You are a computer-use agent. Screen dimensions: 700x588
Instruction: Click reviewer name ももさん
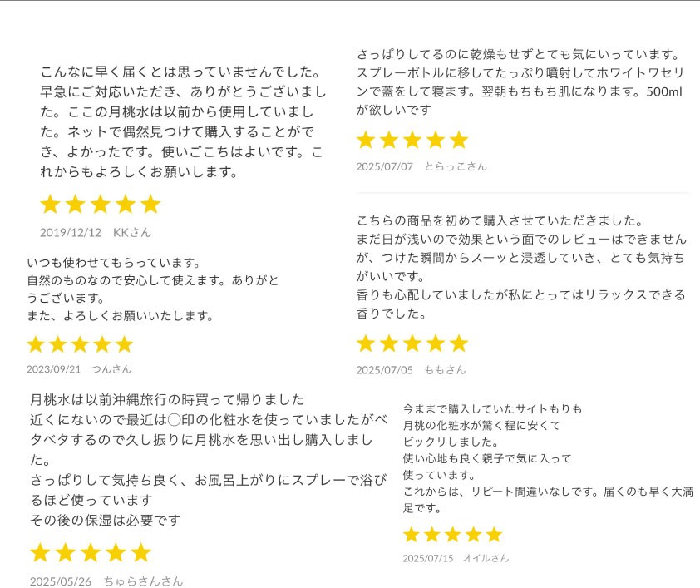[x=445, y=369]
